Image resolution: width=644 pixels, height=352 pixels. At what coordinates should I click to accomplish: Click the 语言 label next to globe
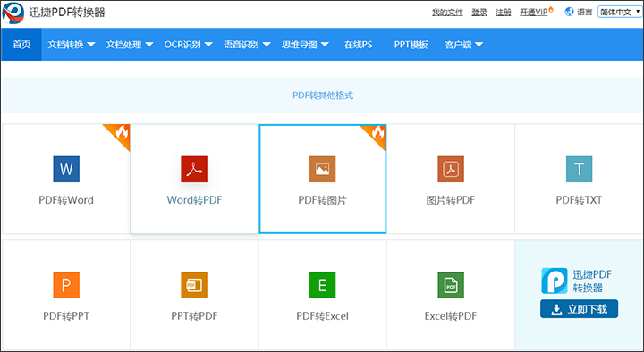[x=584, y=13]
